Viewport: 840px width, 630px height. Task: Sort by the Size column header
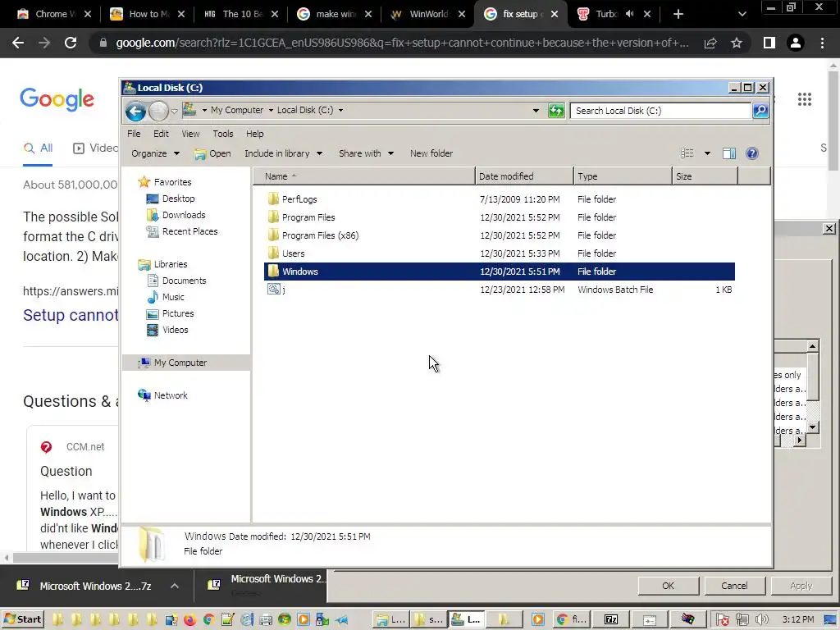point(705,176)
